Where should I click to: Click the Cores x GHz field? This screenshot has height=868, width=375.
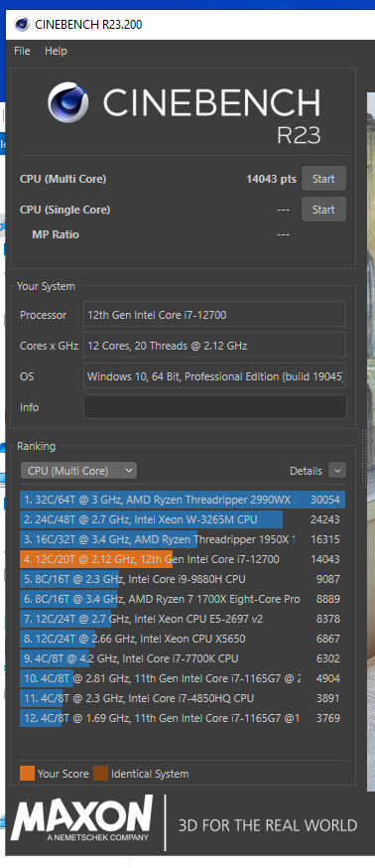(x=215, y=346)
